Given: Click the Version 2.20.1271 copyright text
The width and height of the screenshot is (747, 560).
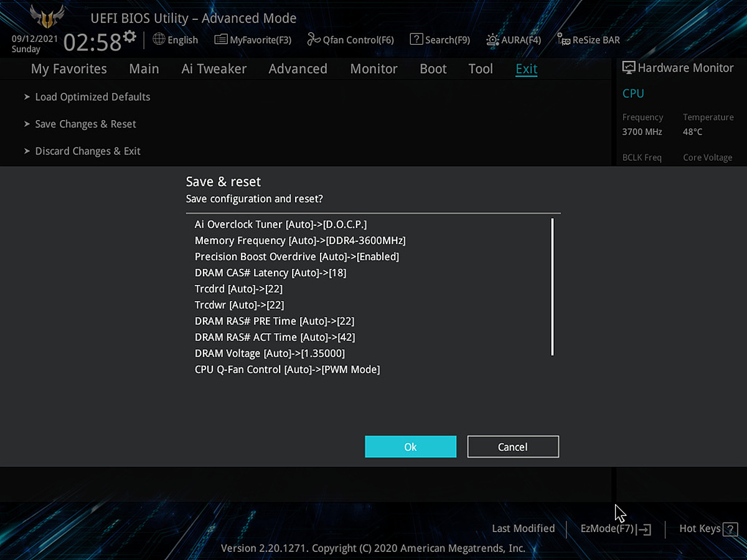Looking at the screenshot, I should [x=373, y=548].
